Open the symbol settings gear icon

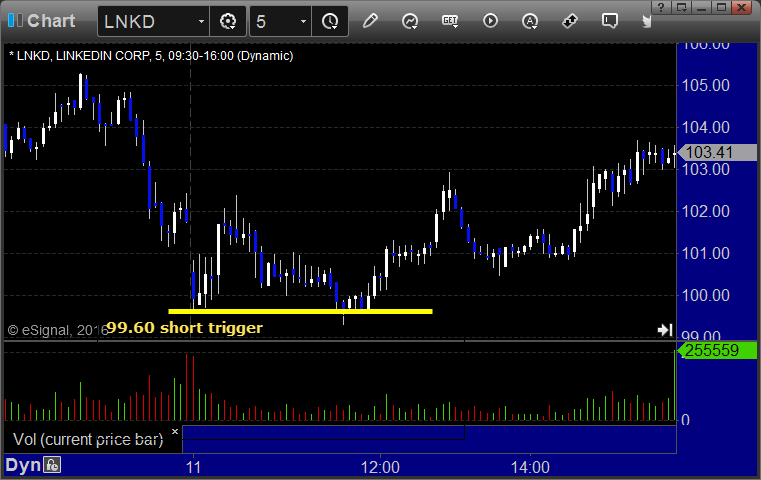click(x=228, y=21)
